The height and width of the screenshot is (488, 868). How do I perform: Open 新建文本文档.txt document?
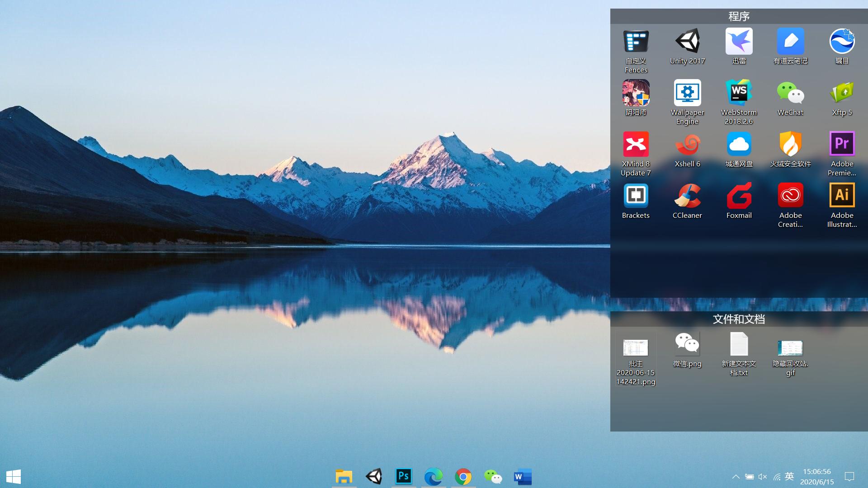pyautogui.click(x=739, y=345)
